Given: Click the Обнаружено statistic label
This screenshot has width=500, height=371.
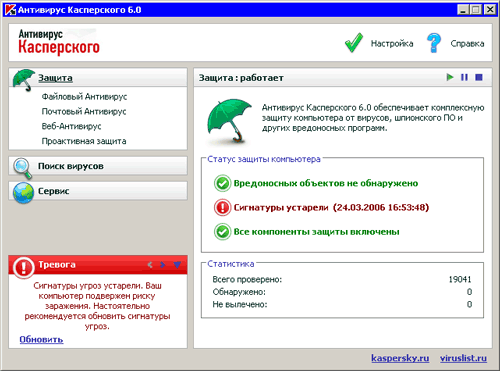Looking at the screenshot, I should (239, 292).
